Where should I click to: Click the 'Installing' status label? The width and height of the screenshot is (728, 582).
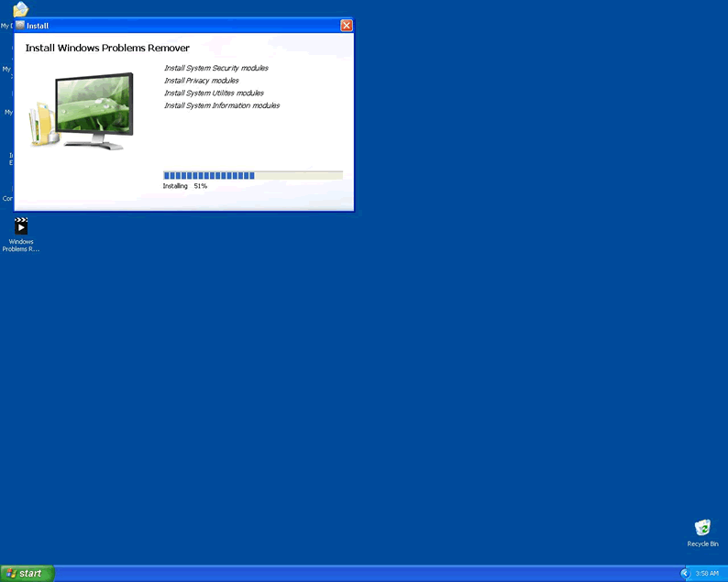(x=175, y=186)
